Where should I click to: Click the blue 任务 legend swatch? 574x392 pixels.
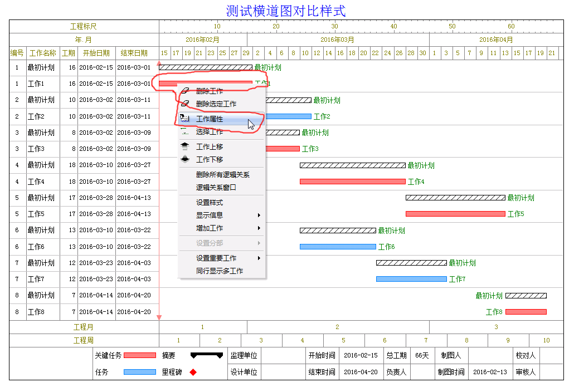click(139, 372)
